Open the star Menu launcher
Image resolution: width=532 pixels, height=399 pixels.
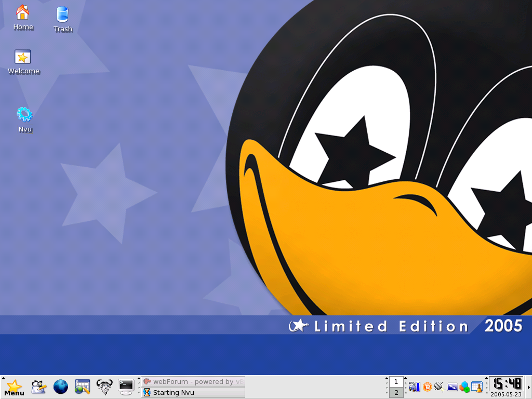click(x=14, y=388)
